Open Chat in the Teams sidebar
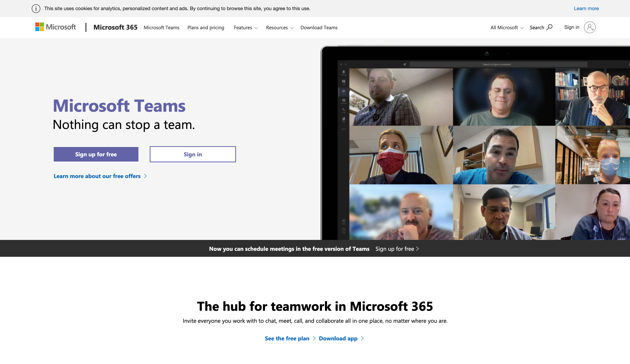 click(344, 81)
